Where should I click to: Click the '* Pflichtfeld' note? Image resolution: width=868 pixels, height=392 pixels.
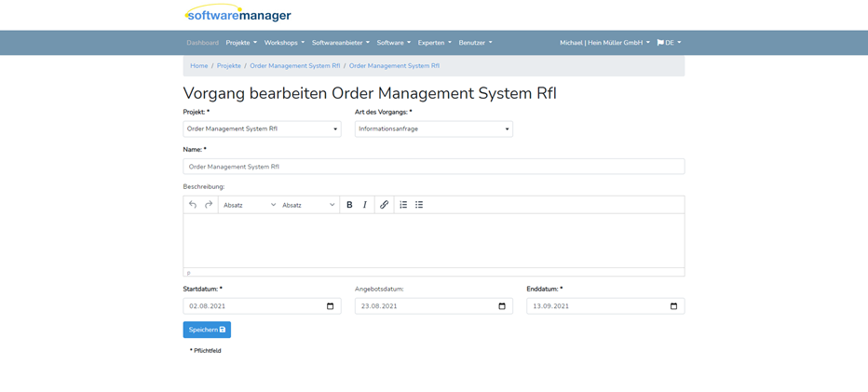206,350
